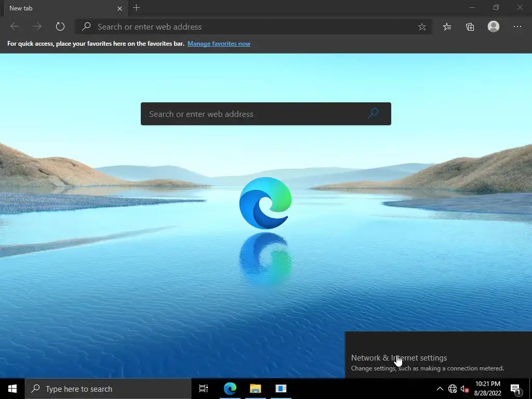Open the profile avatar icon
This screenshot has height=399, width=532.
point(494,26)
